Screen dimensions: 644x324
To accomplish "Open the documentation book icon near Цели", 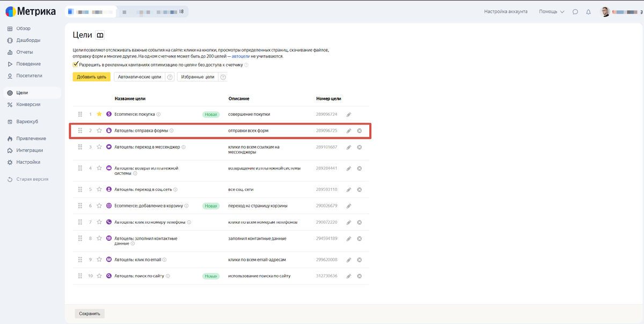I will coord(100,35).
